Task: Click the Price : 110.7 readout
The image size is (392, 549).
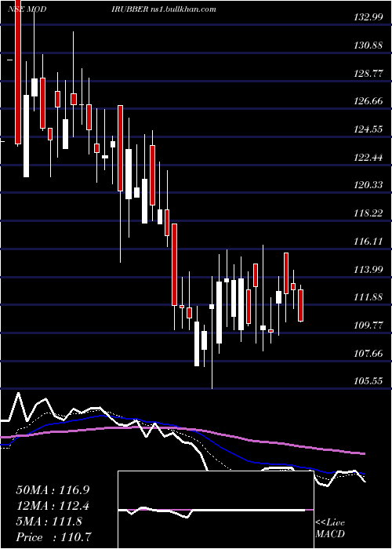Action: [x=54, y=537]
